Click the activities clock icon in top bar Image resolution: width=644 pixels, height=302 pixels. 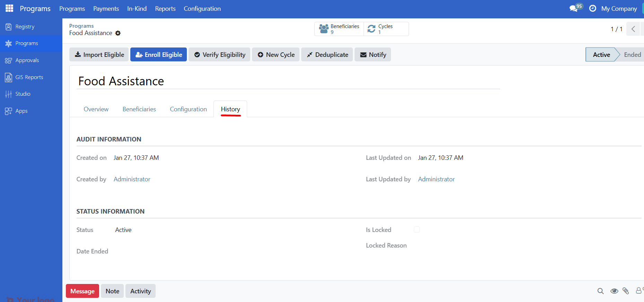pos(593,8)
